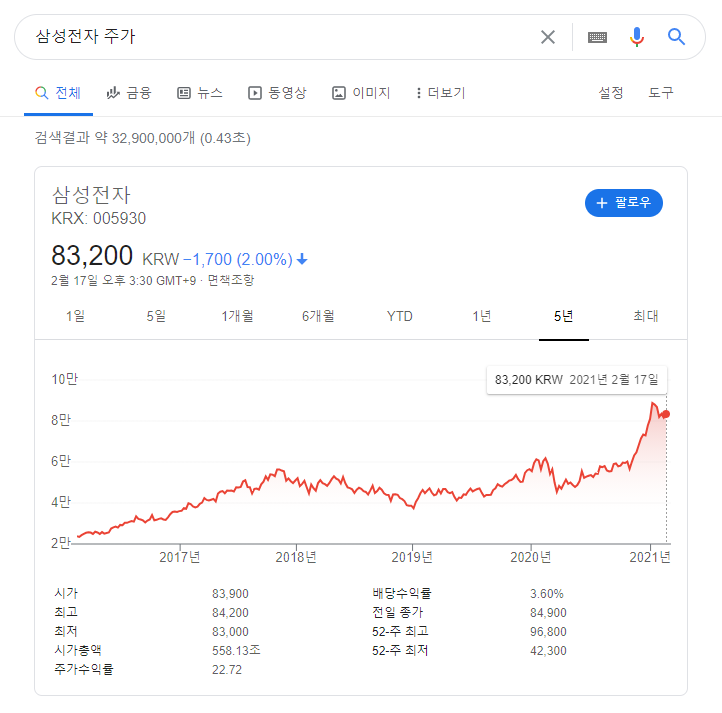Select the 5년 chart range
722x713 pixels.
pyautogui.click(x=564, y=316)
